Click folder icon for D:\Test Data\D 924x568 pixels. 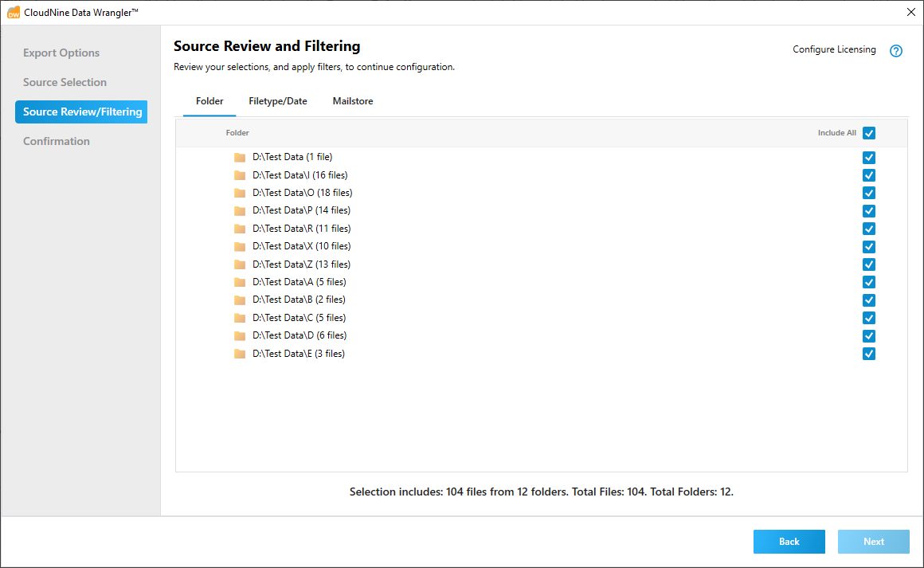coord(239,336)
